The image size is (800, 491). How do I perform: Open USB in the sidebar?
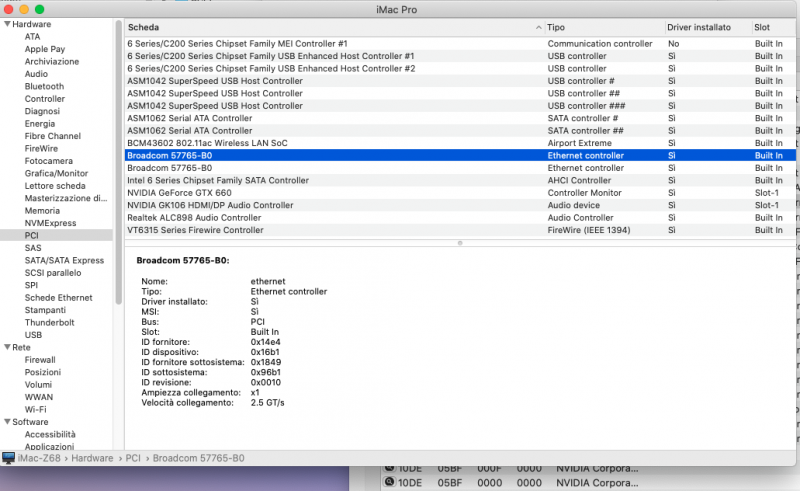[x=33, y=335]
